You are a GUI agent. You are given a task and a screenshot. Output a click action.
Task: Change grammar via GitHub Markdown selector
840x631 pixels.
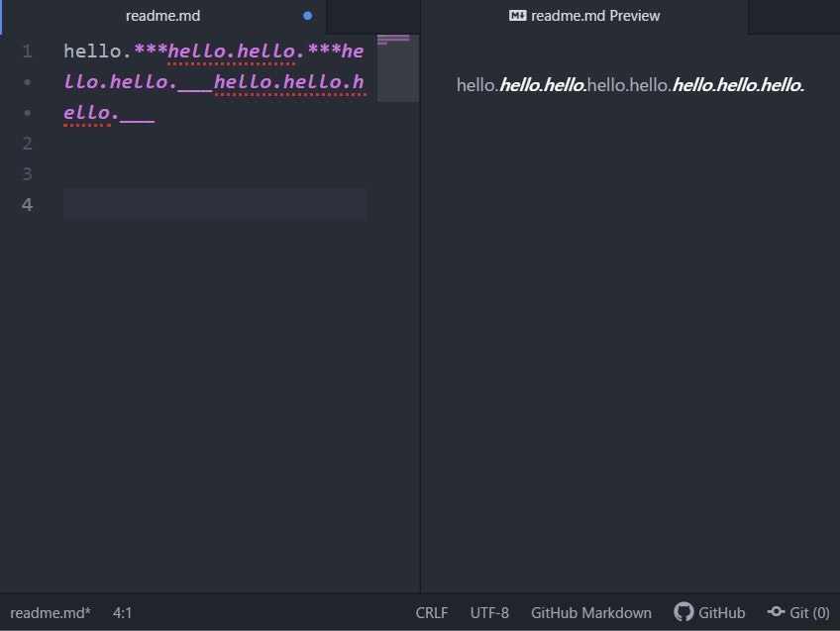[591, 613]
